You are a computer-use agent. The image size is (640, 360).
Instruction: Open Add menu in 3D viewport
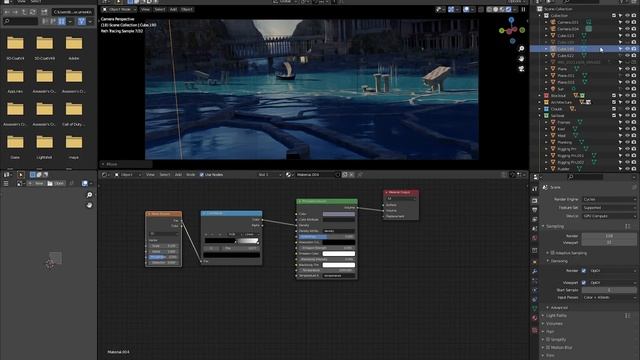pyautogui.click(x=173, y=9)
